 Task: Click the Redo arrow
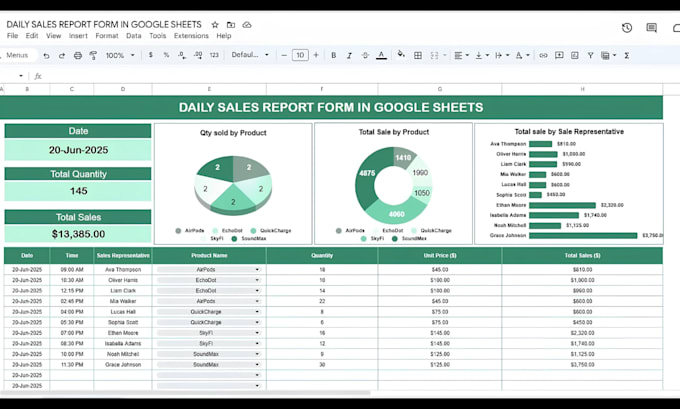point(62,56)
